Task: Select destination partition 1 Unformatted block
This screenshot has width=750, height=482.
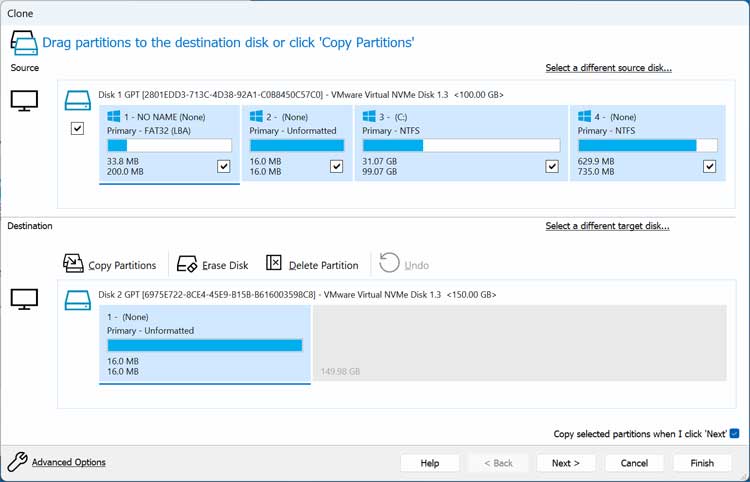Action: point(205,344)
